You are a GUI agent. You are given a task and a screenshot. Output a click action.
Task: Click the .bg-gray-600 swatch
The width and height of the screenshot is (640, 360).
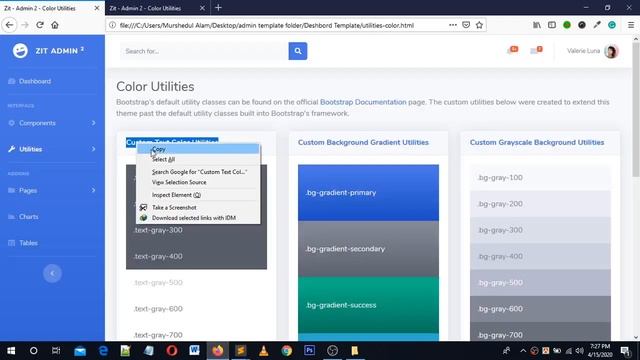pos(540,309)
